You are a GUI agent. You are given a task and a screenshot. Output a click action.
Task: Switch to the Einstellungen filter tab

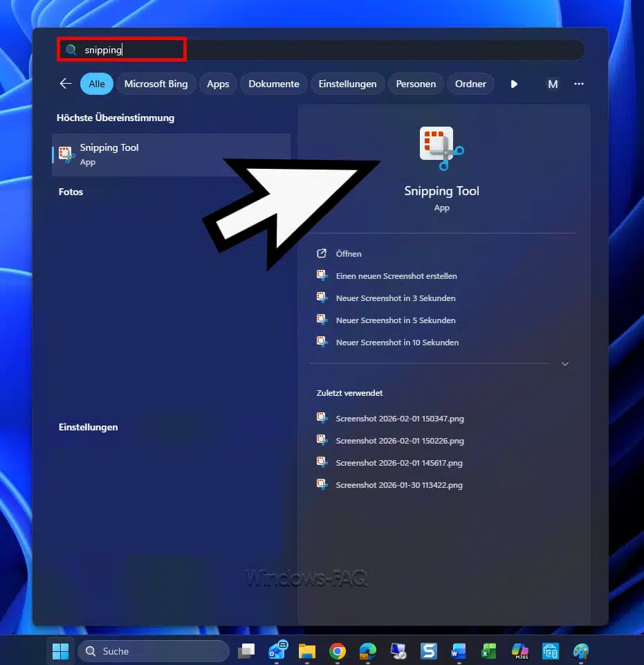347,84
